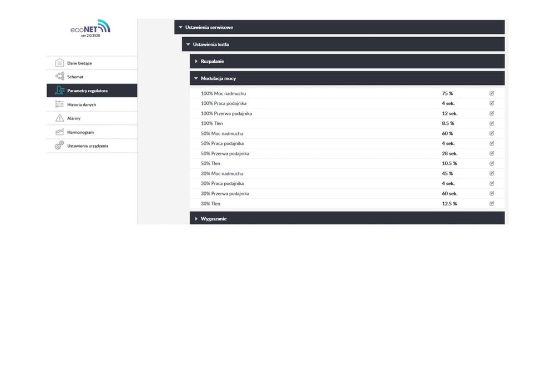Viewport: 555px width, 392px height.
Task: Click the Ustawienia urządzenia gears icon
Action: point(59,145)
